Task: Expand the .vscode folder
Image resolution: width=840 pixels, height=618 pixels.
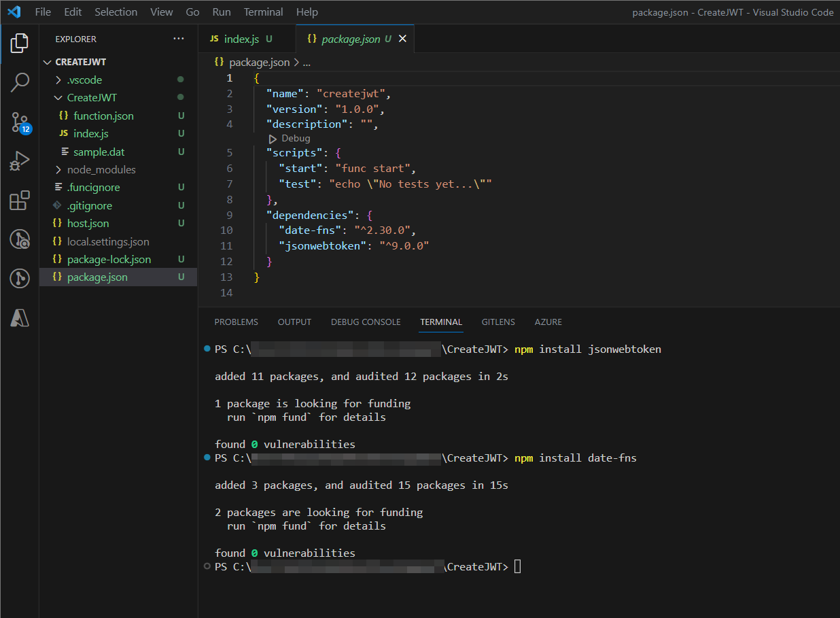Action: pyautogui.click(x=58, y=80)
